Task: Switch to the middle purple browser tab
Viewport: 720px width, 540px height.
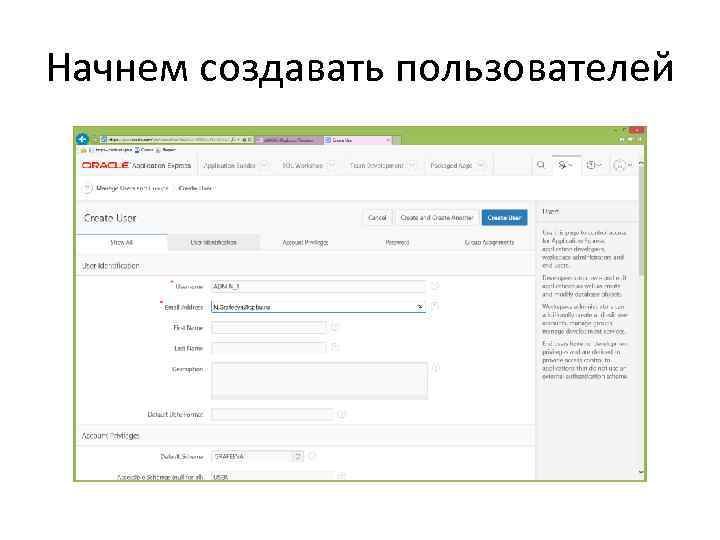Action: pos(288,140)
